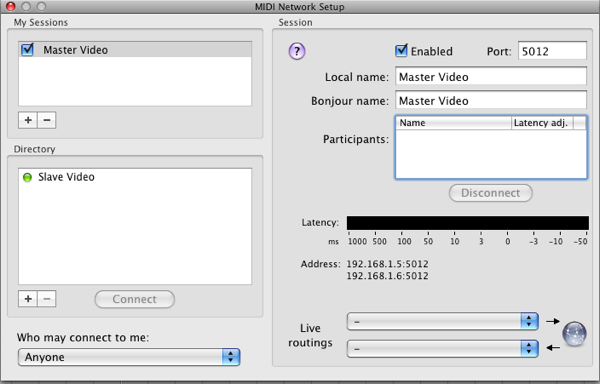Click the green status dot beside Slave Video
This screenshot has width=600, height=384.
[27, 177]
